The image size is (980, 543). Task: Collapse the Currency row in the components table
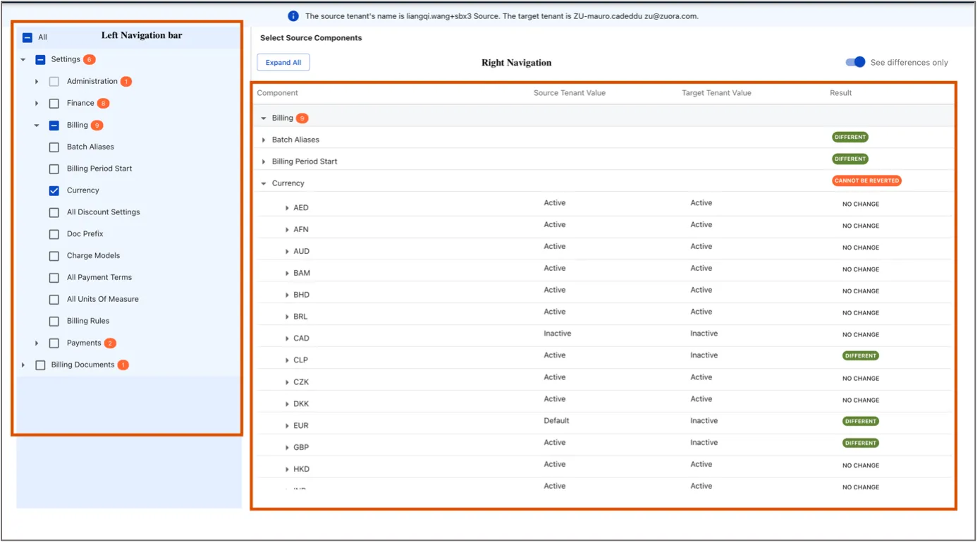point(264,183)
